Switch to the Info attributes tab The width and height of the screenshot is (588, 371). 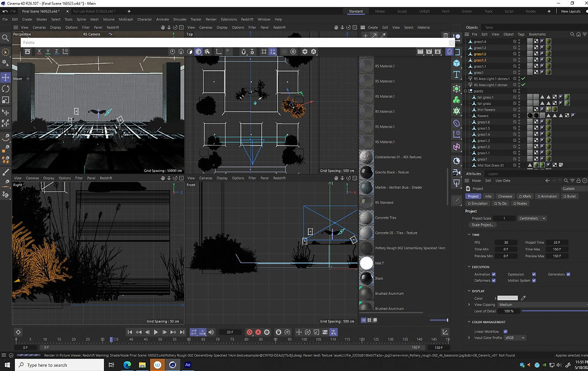pyautogui.click(x=488, y=197)
